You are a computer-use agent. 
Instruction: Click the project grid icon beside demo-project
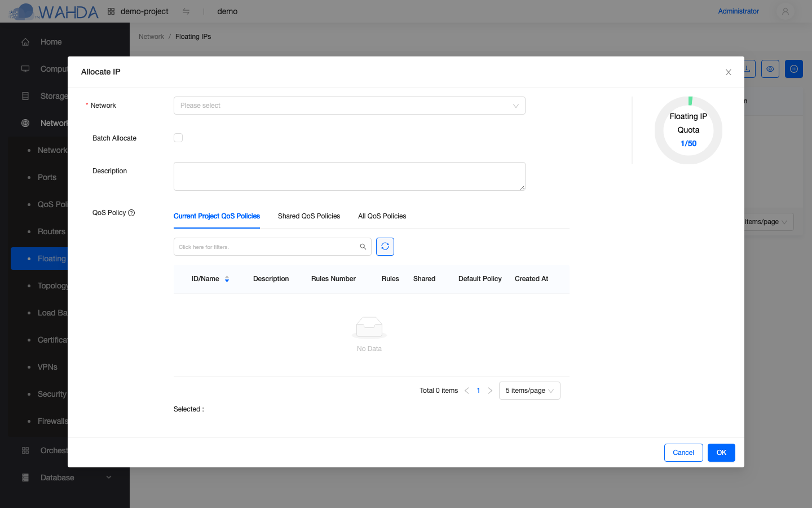point(111,11)
